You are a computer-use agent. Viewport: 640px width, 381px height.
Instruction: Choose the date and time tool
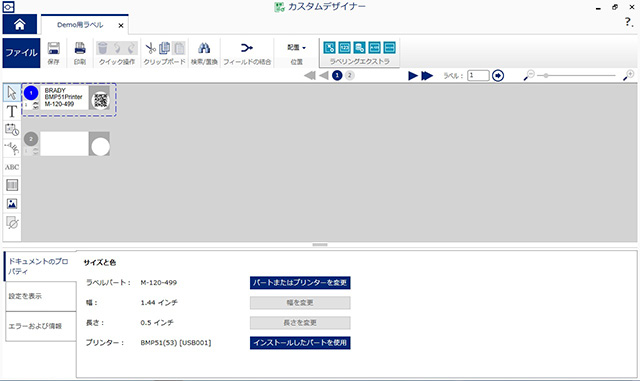point(12,130)
